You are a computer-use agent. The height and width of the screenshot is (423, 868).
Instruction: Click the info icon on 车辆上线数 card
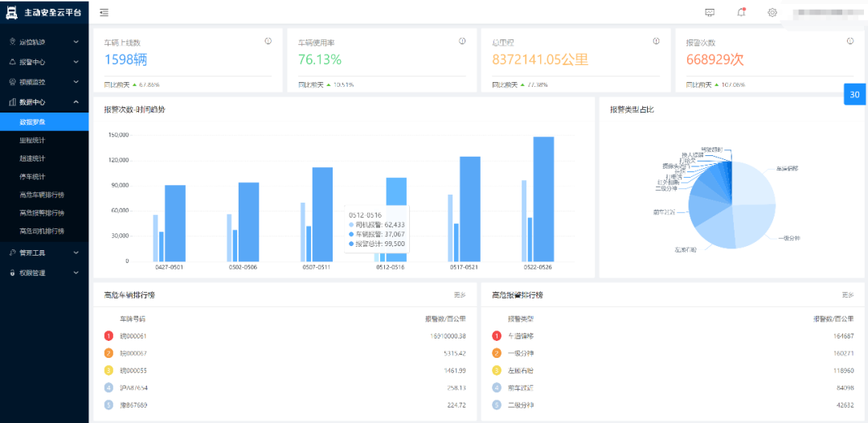[x=268, y=41]
